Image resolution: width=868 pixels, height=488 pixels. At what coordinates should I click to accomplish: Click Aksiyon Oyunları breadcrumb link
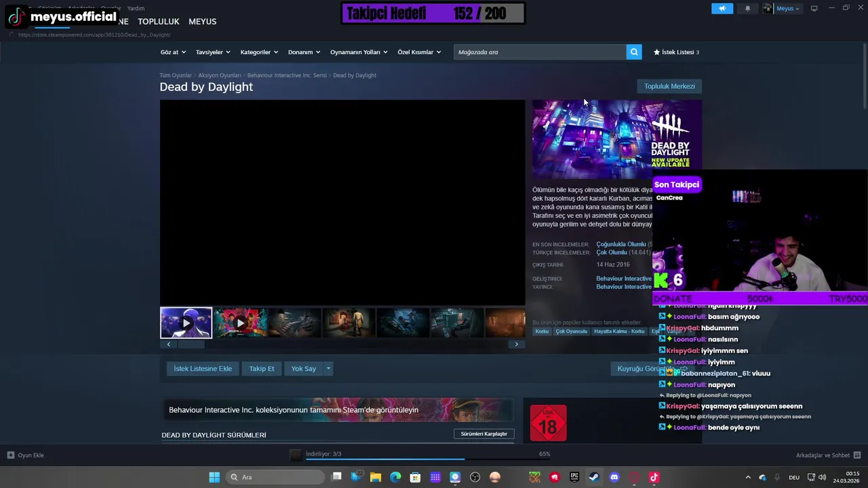coord(220,75)
